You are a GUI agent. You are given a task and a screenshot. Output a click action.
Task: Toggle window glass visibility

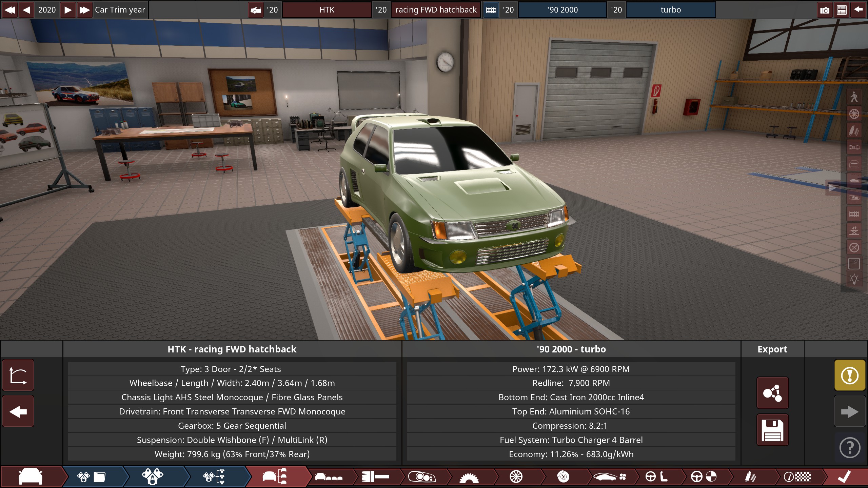(x=854, y=264)
